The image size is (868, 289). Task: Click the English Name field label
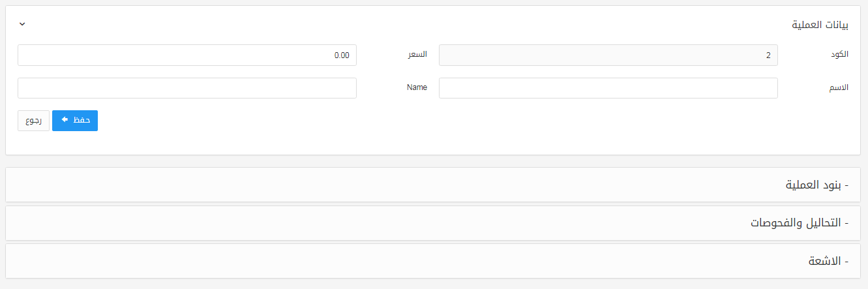[417, 87]
